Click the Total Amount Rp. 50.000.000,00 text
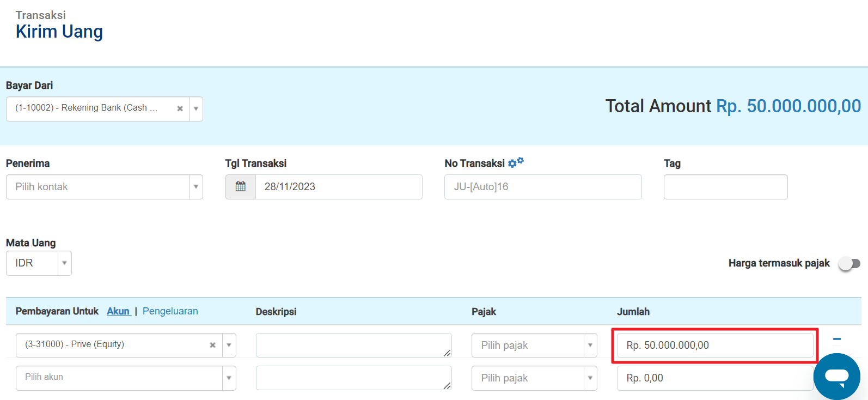The image size is (868, 400). point(733,106)
